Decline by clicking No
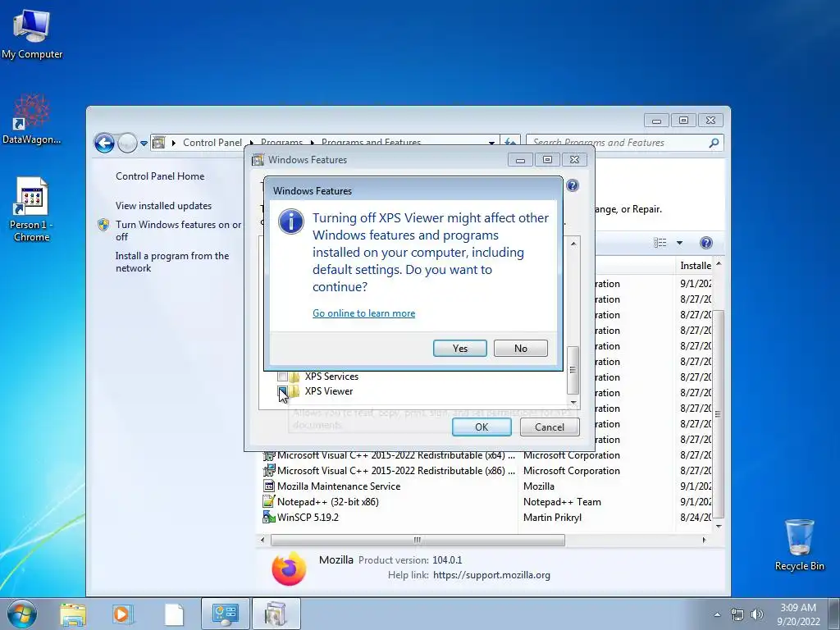The width and height of the screenshot is (840, 630). tap(520, 348)
